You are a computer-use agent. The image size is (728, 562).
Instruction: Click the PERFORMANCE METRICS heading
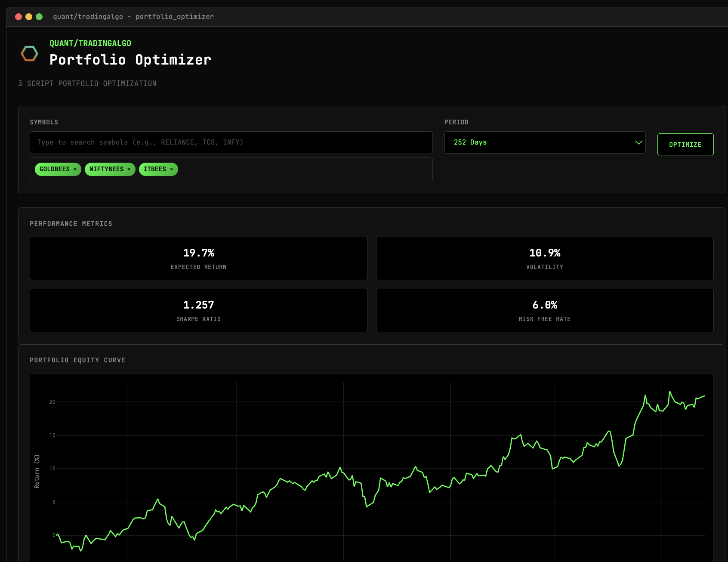click(x=71, y=224)
